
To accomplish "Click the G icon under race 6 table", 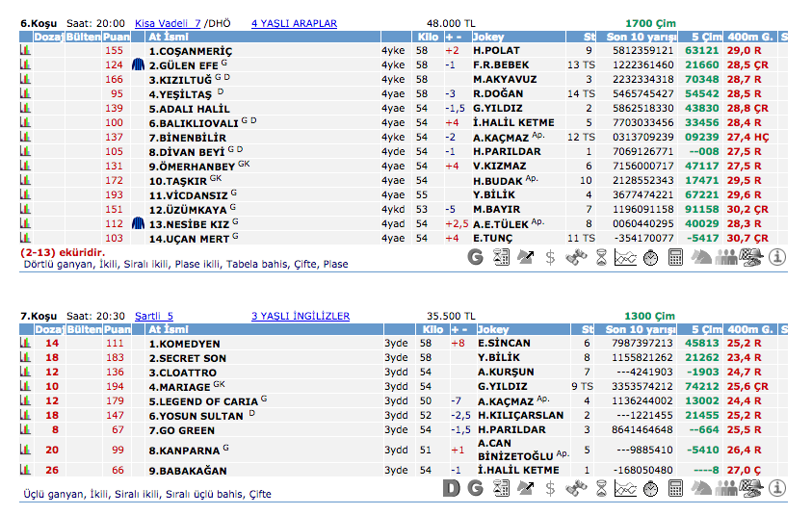I will tap(475, 256).
